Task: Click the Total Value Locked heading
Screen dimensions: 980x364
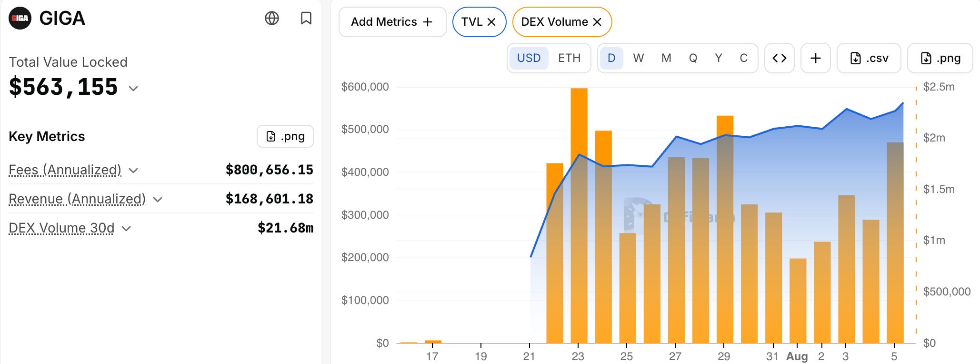Action: 68,62
